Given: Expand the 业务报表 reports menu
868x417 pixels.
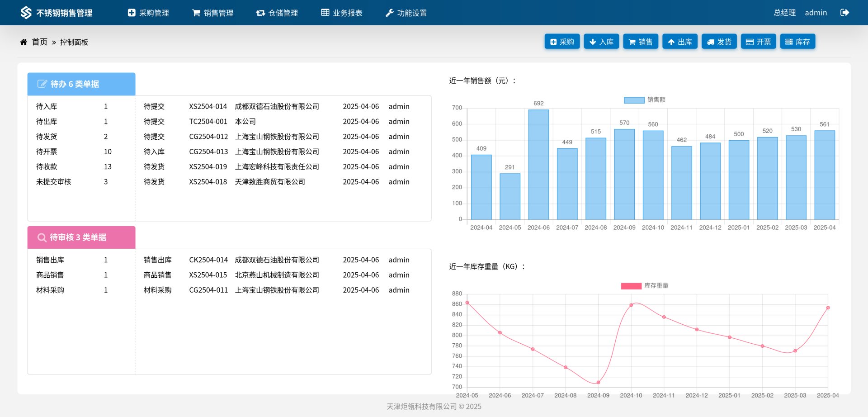Looking at the screenshot, I should point(342,13).
